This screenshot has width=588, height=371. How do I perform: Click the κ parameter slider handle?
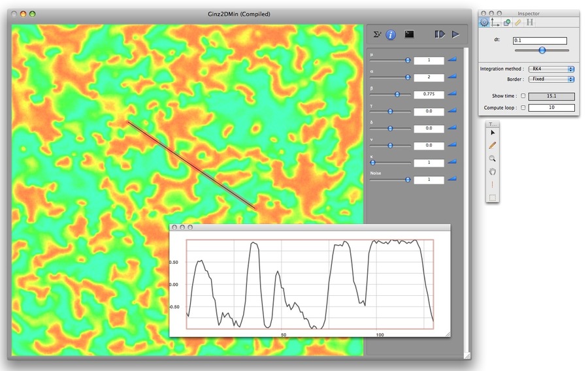[373, 163]
